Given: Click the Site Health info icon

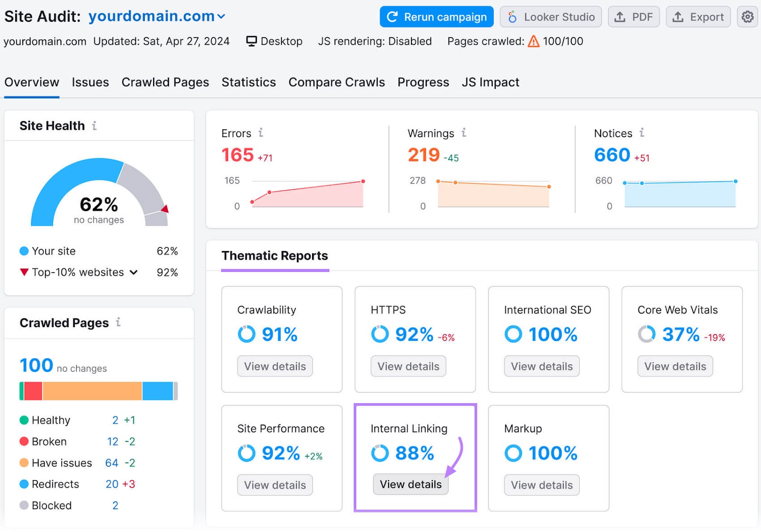Looking at the screenshot, I should [95, 126].
